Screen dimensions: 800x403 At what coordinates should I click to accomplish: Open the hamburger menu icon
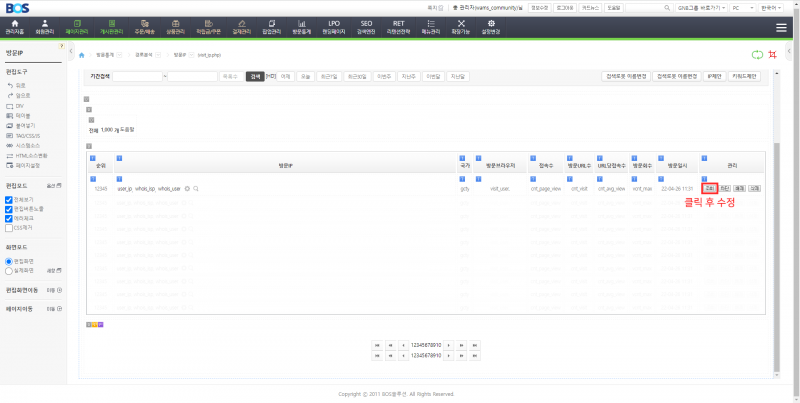click(781, 26)
